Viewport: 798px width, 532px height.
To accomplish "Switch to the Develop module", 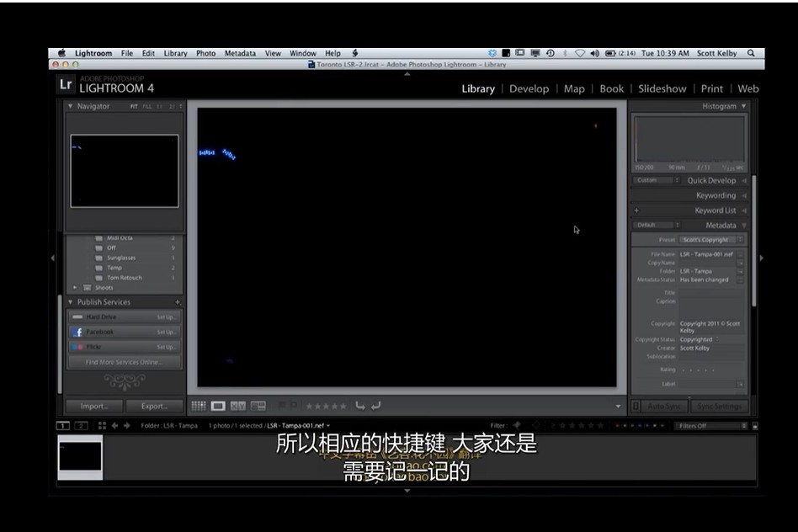I will [529, 88].
